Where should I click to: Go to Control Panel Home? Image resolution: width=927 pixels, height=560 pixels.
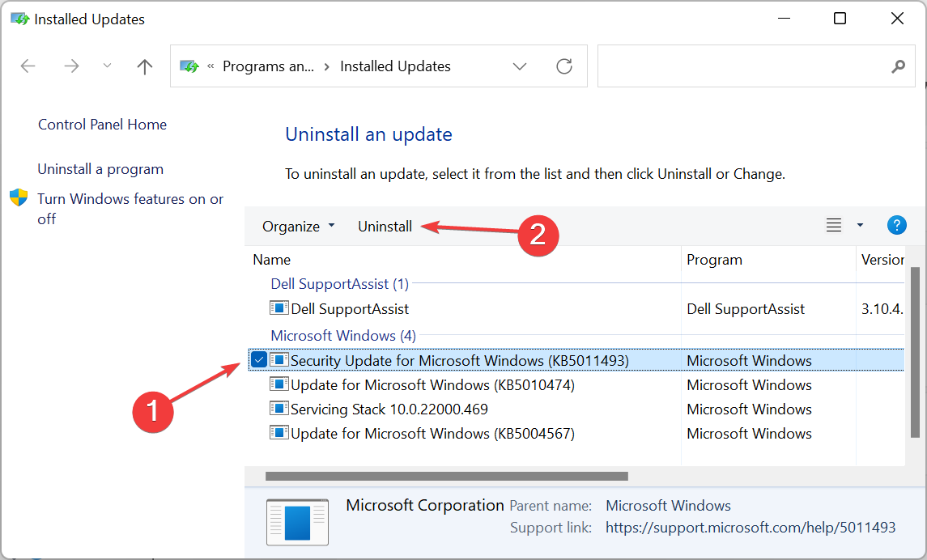click(101, 124)
